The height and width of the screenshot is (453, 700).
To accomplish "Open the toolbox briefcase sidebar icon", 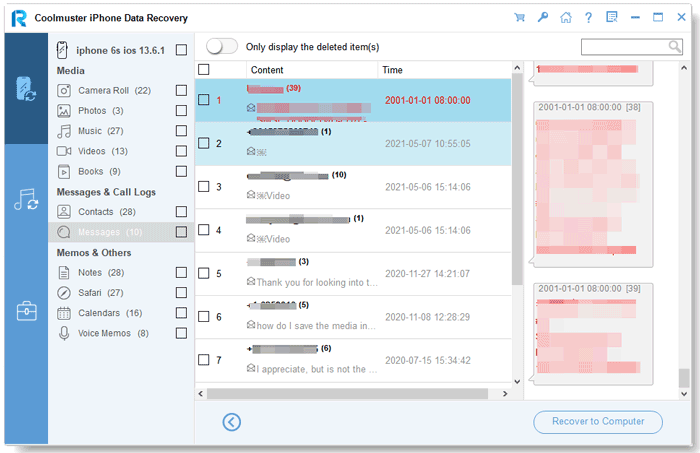I will pyautogui.click(x=26, y=311).
